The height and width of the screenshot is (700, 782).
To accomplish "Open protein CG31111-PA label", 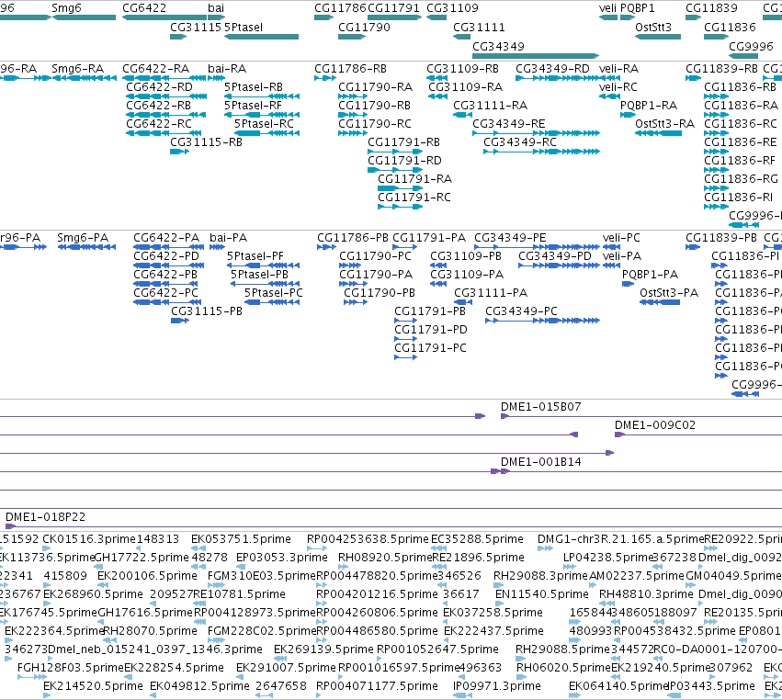I will pos(491,293).
